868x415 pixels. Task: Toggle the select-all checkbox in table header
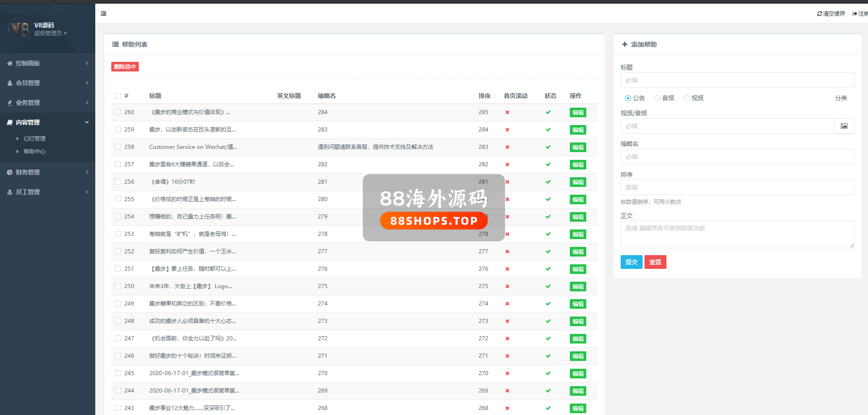pos(118,96)
